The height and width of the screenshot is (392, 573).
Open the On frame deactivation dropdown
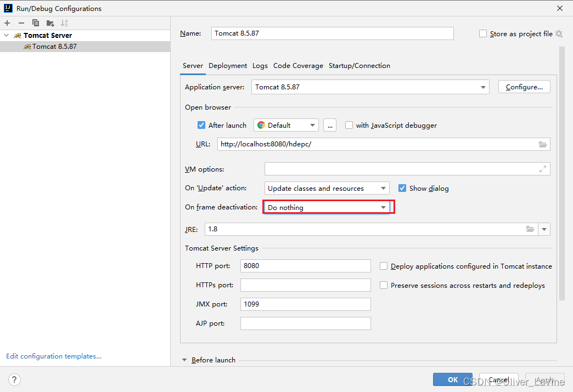tap(327, 207)
